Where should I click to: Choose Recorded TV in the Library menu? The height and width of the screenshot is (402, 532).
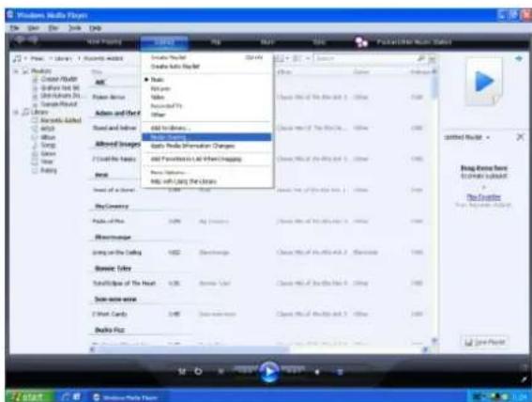click(166, 106)
